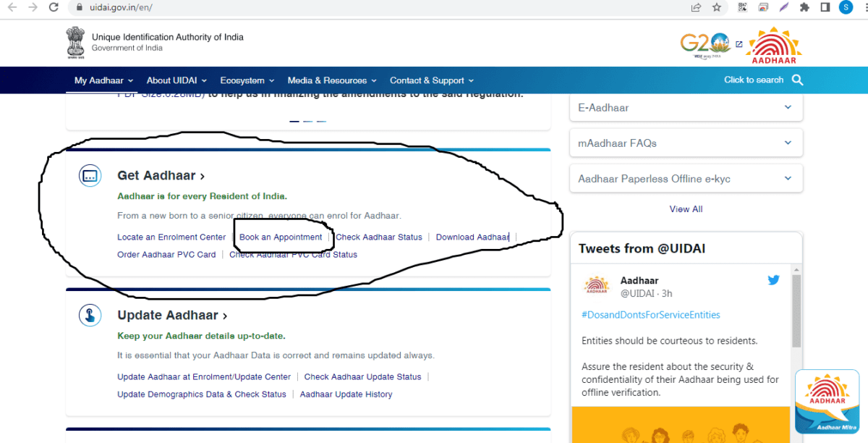Image resolution: width=868 pixels, height=443 pixels.
Task: Open the My Aadhaar menu
Action: [x=101, y=80]
